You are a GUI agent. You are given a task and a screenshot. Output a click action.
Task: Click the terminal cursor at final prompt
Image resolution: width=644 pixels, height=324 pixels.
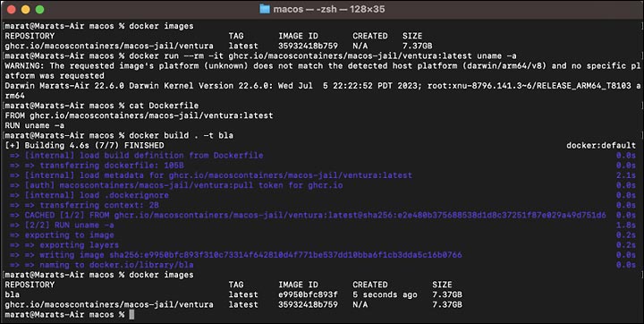[131, 314]
